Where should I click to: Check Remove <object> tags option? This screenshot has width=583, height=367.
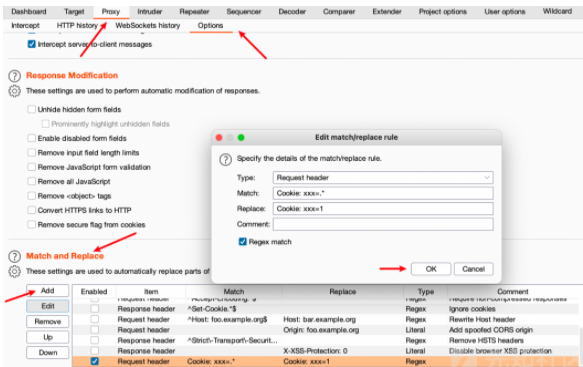point(32,196)
